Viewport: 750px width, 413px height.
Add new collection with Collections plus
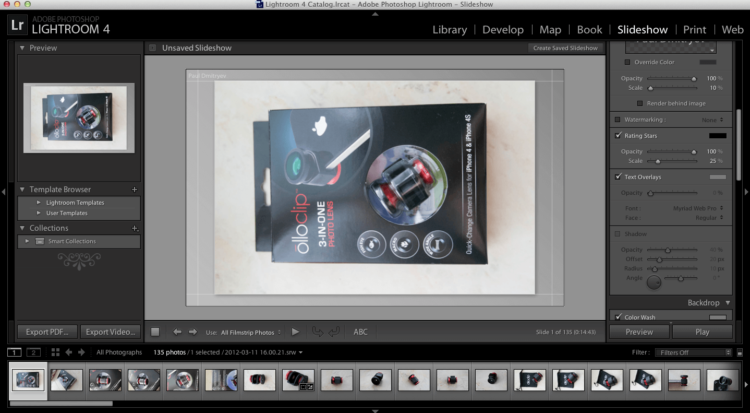click(134, 228)
